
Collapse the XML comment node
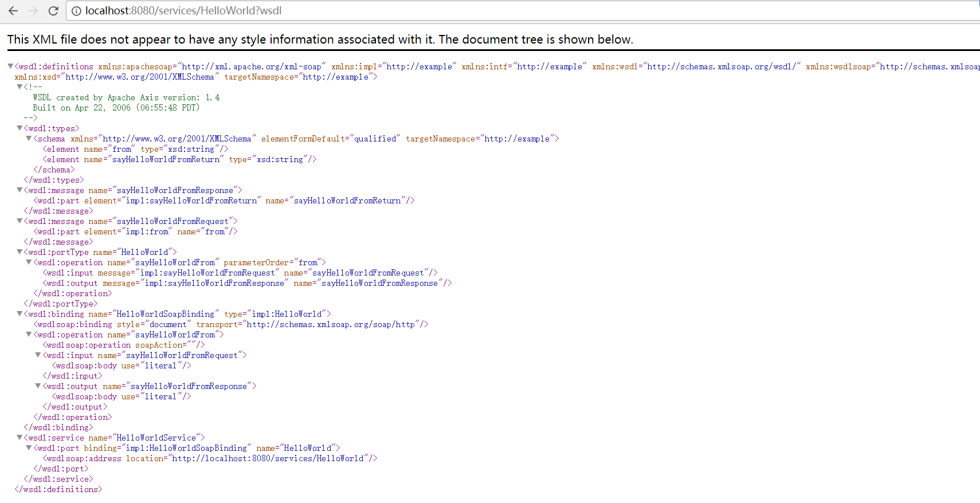click(x=19, y=87)
